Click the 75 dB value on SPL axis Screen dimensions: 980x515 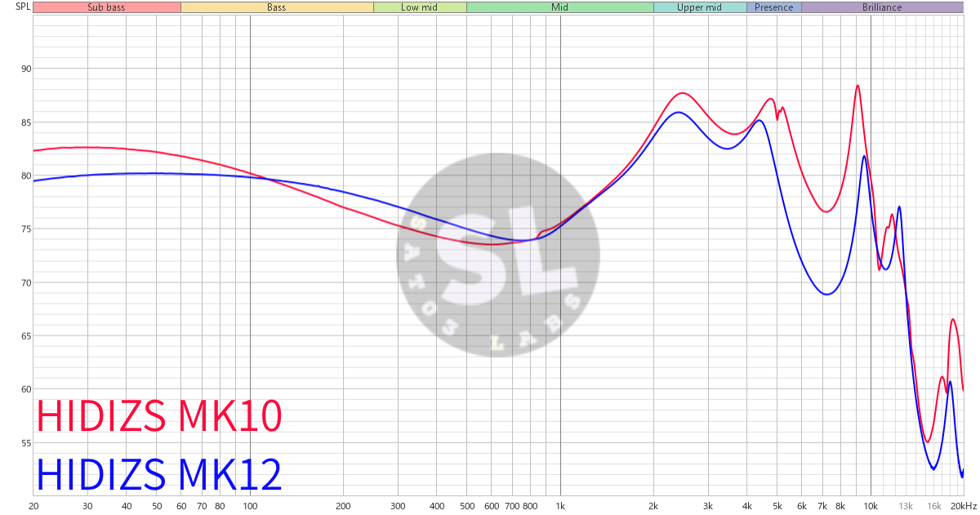click(26, 229)
